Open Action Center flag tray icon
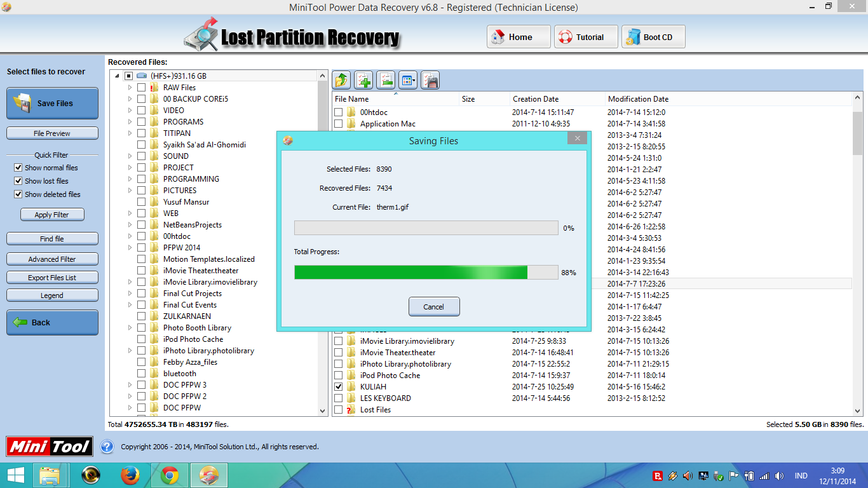Viewport: 868px width, 488px height. pos(734,476)
